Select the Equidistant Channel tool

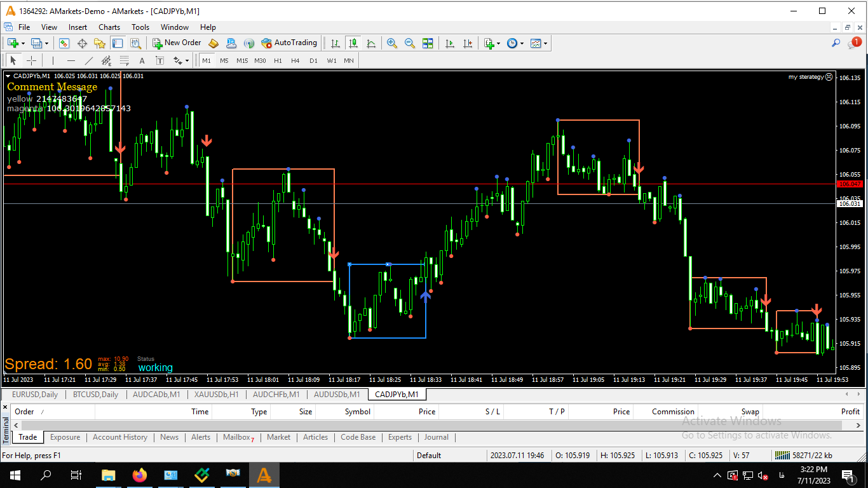point(106,60)
